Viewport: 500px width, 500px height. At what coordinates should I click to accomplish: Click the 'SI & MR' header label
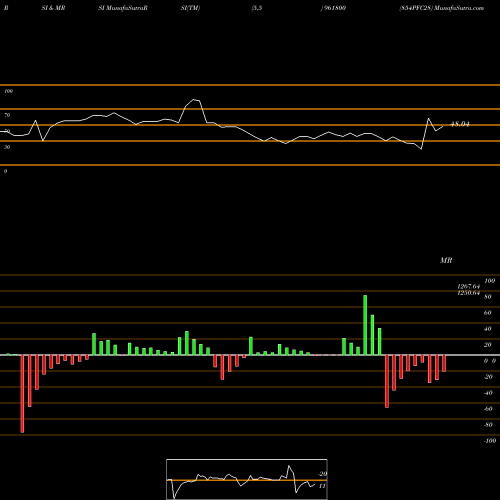[53, 8]
